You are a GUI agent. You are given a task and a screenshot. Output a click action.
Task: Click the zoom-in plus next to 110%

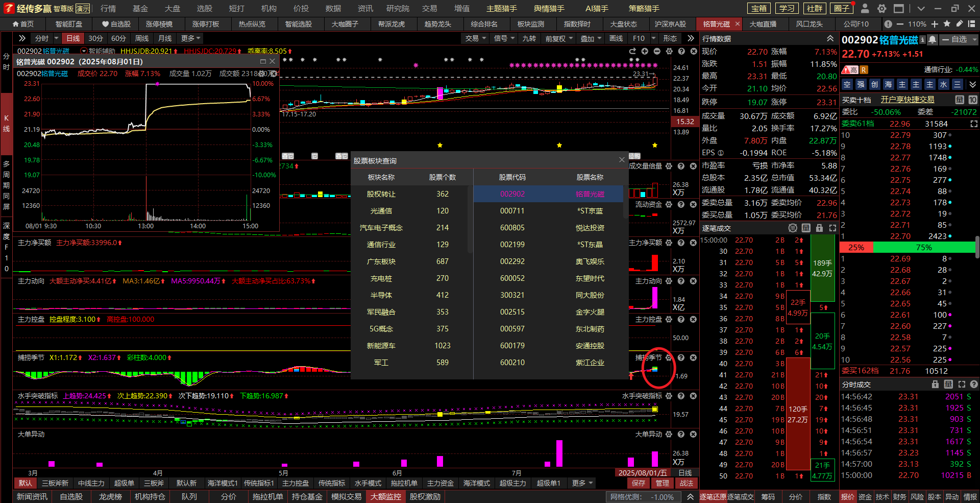point(935,24)
